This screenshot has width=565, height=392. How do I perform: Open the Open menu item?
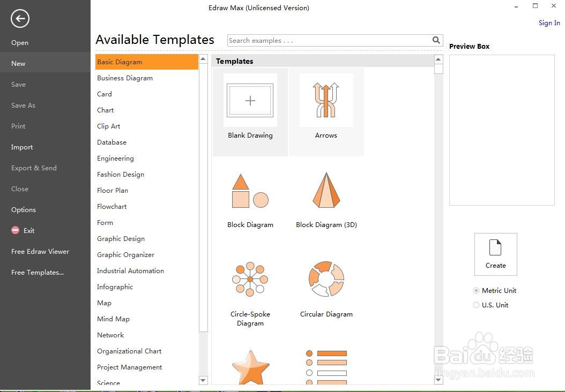pos(20,42)
